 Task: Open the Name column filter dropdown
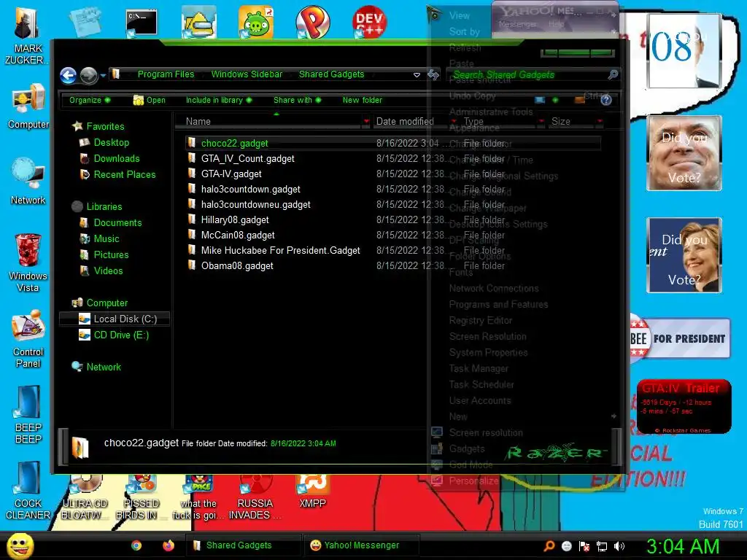coord(366,122)
